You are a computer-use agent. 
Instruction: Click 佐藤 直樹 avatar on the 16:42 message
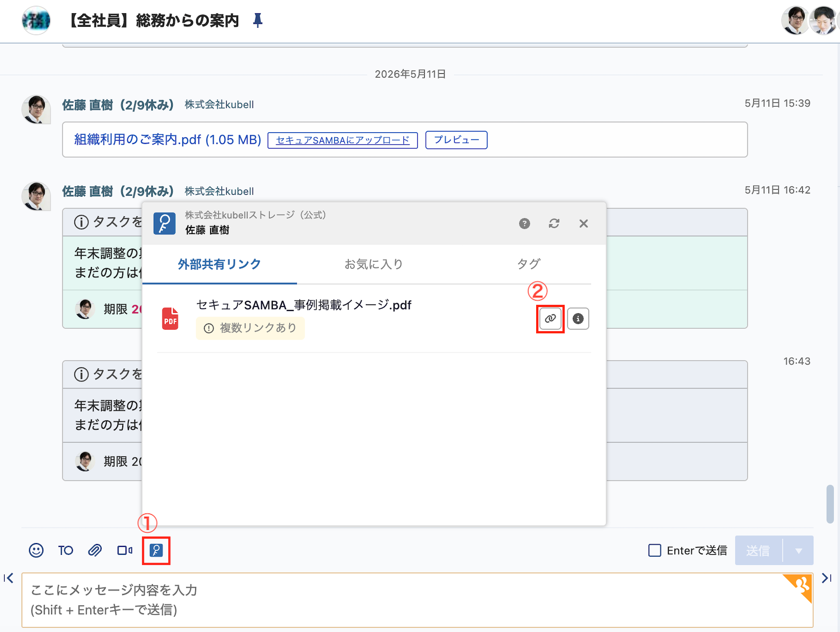coord(36,196)
